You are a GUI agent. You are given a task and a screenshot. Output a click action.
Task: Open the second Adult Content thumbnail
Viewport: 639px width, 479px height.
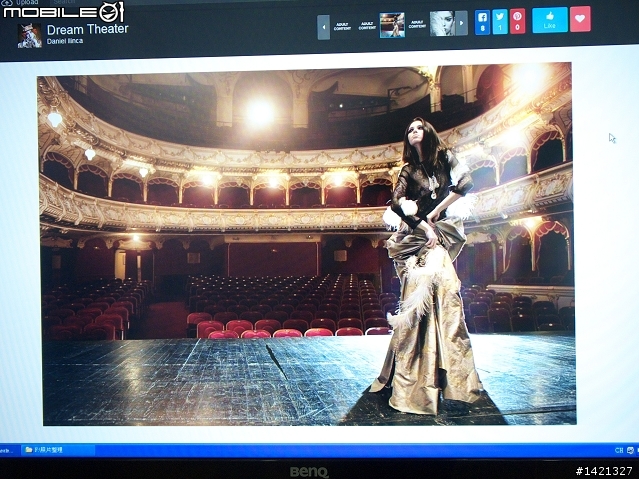pyautogui.click(x=367, y=26)
